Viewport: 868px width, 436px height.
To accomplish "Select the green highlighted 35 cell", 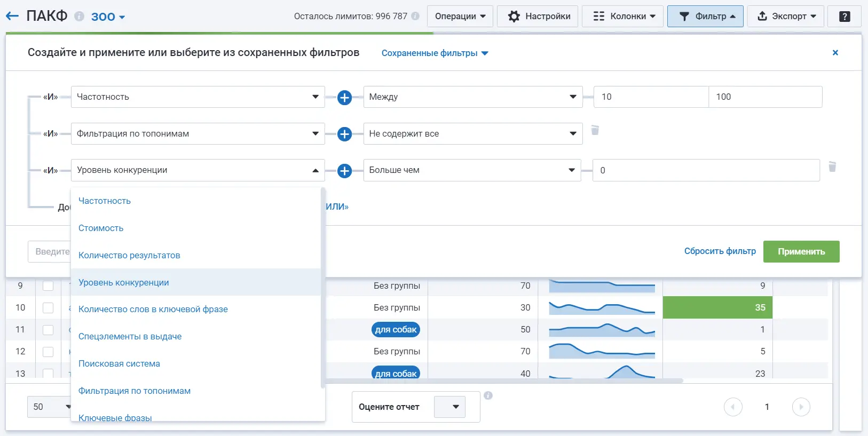I will (717, 307).
